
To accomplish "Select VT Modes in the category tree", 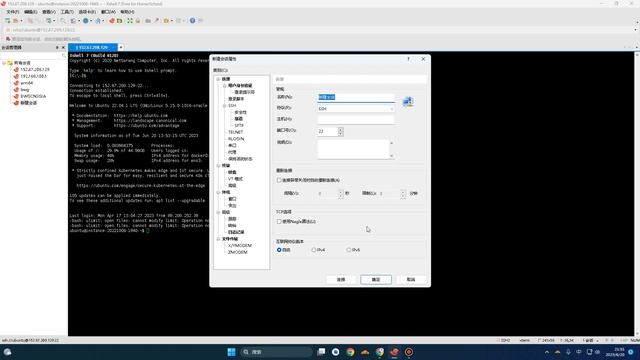I will (235, 179).
